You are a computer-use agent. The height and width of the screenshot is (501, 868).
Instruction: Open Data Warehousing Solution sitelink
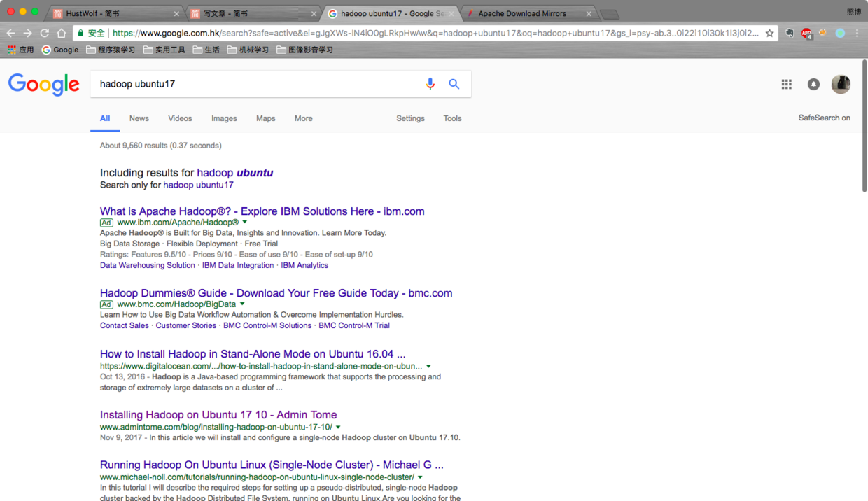[x=148, y=265]
